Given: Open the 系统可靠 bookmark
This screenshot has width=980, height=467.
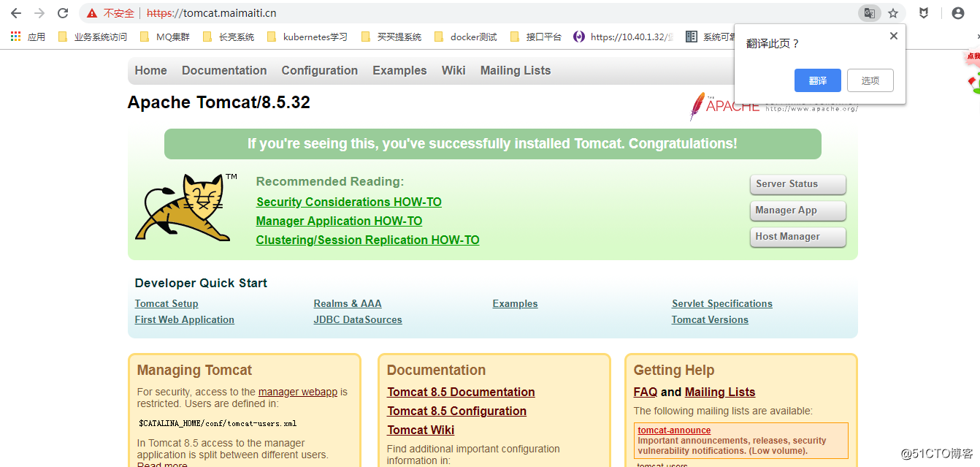Looking at the screenshot, I should [711, 37].
